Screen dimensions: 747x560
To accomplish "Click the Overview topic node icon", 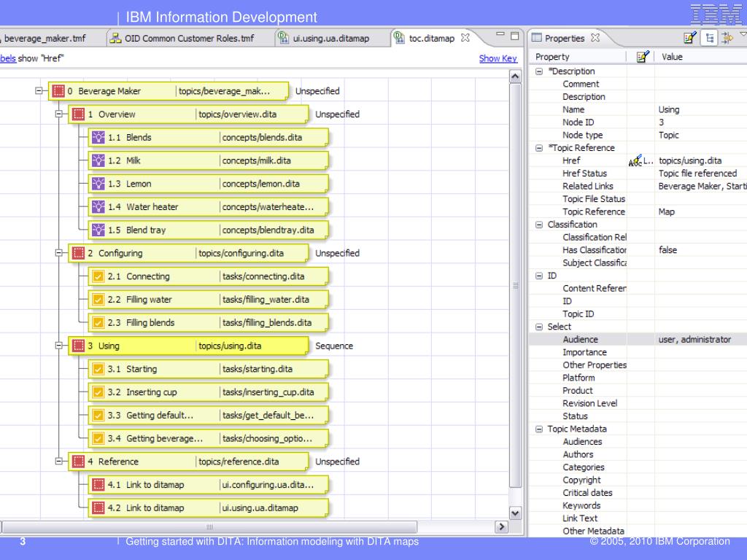I will point(79,114).
